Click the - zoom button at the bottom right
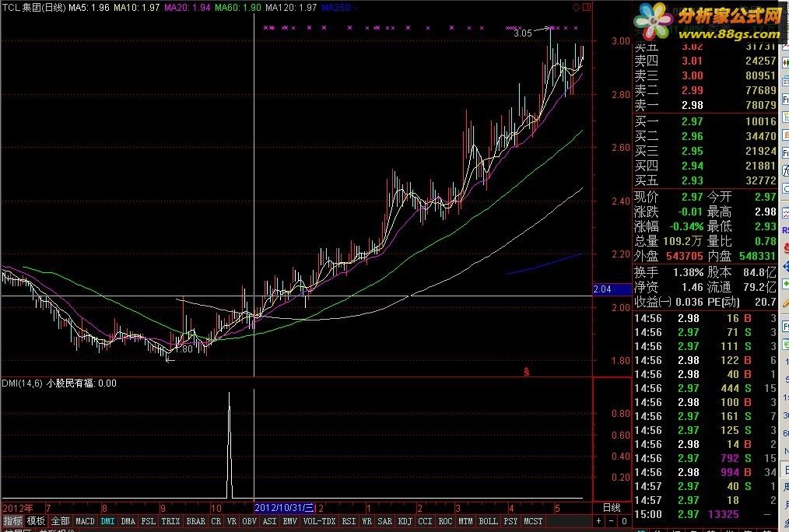This screenshot has height=532, width=789. click(612, 521)
